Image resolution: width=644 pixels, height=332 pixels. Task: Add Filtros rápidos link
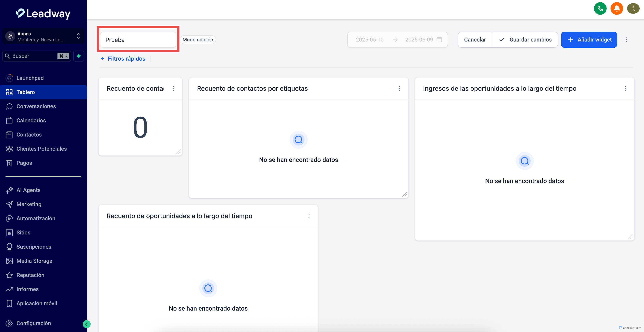click(123, 59)
